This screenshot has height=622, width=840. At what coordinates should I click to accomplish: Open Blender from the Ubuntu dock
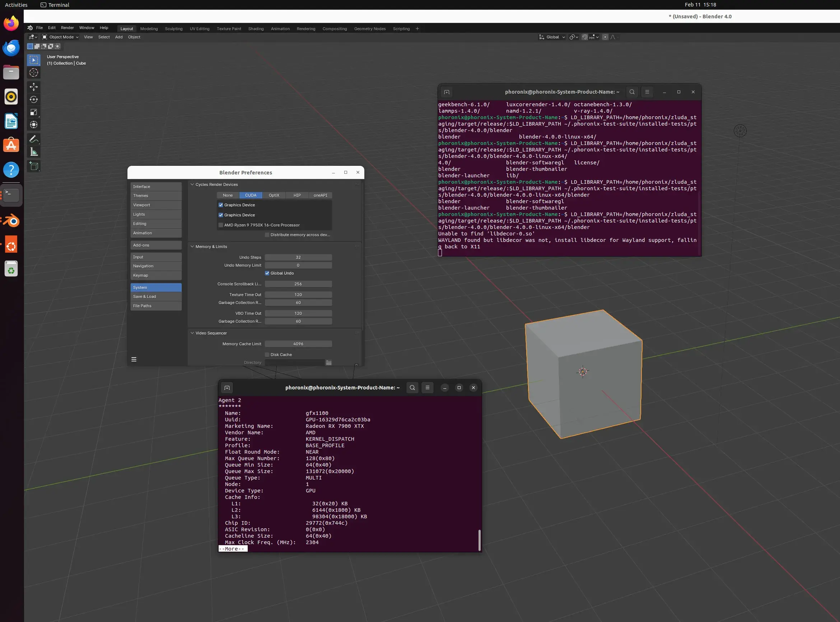(x=11, y=221)
